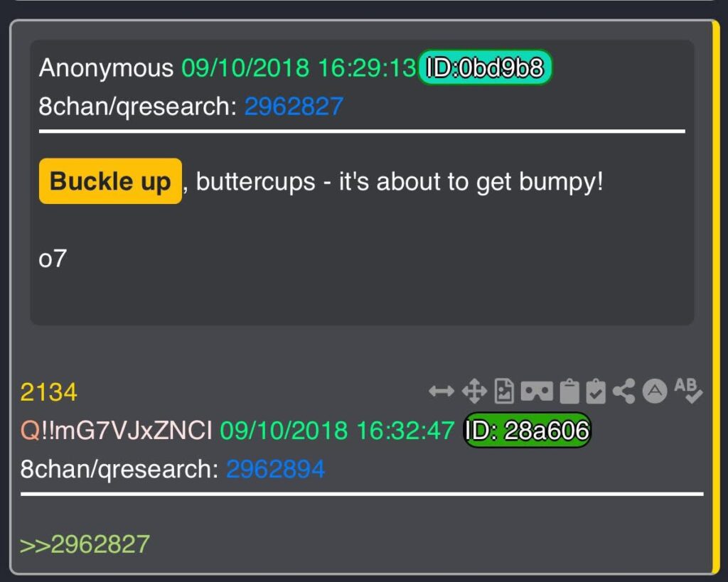Follow the >>2962827 reply reference
The height and width of the screenshot is (582, 728).
(85, 544)
